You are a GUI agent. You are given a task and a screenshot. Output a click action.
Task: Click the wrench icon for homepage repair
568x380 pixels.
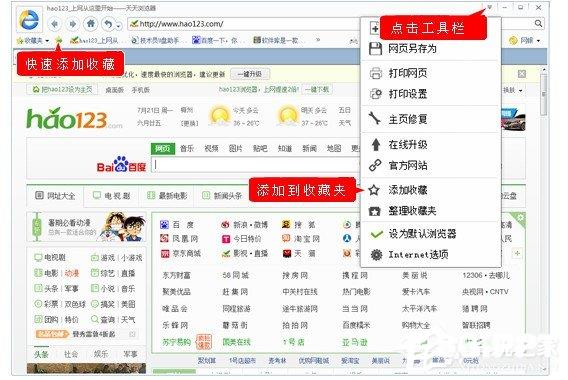pos(375,118)
